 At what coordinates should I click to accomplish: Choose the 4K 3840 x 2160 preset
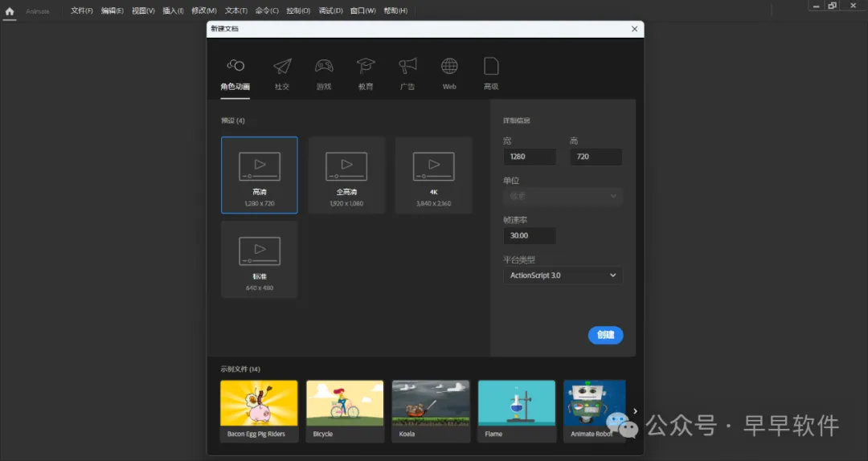pyautogui.click(x=433, y=175)
